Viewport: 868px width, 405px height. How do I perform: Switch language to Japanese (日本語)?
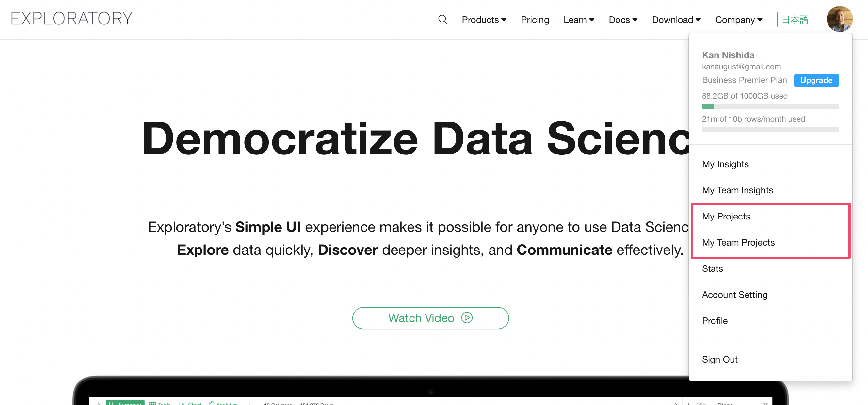click(794, 20)
